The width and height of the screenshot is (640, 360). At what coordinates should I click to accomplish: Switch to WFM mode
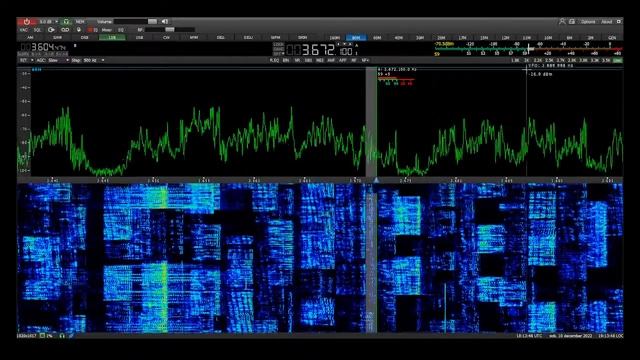click(275, 38)
